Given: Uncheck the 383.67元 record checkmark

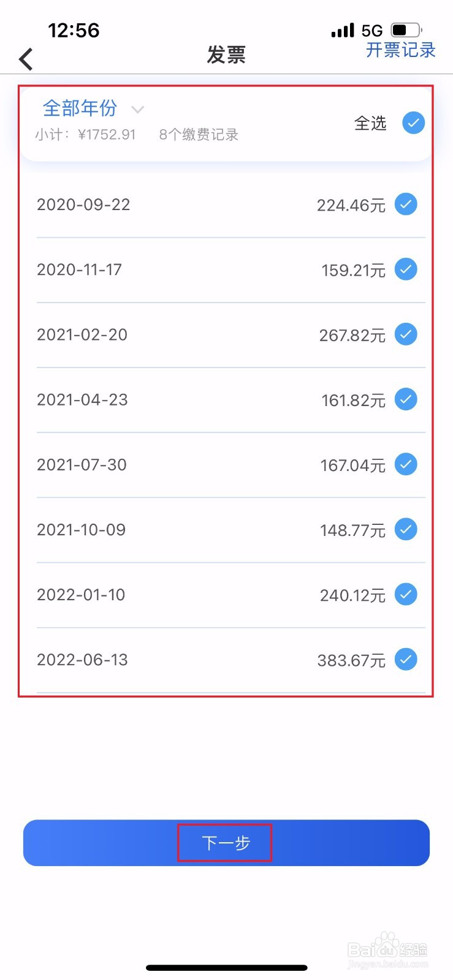Looking at the screenshot, I should [x=406, y=659].
